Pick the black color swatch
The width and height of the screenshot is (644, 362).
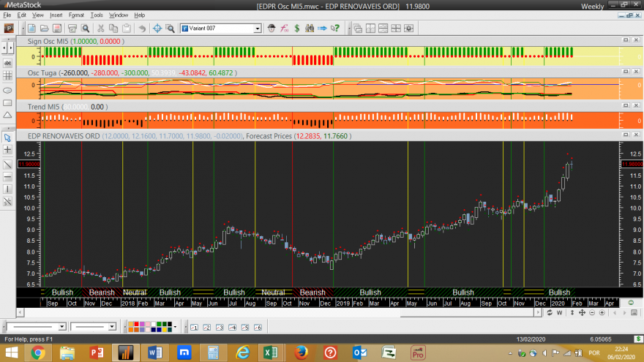(x=170, y=324)
